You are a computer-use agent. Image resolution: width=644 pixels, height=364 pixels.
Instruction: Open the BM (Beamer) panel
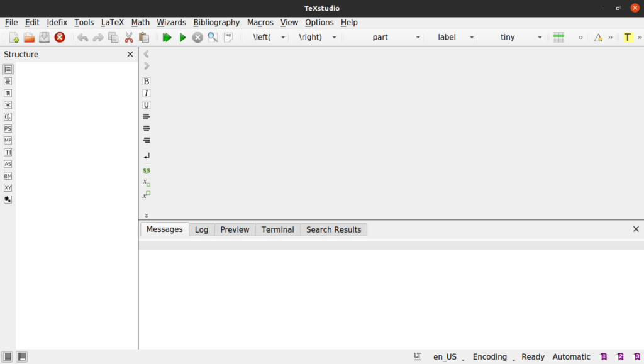click(x=8, y=176)
